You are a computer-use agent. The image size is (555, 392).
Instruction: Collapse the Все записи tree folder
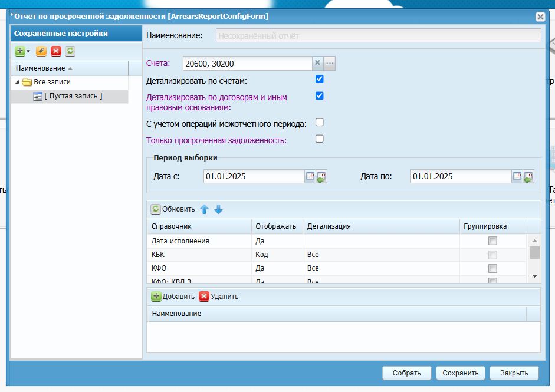(x=17, y=82)
